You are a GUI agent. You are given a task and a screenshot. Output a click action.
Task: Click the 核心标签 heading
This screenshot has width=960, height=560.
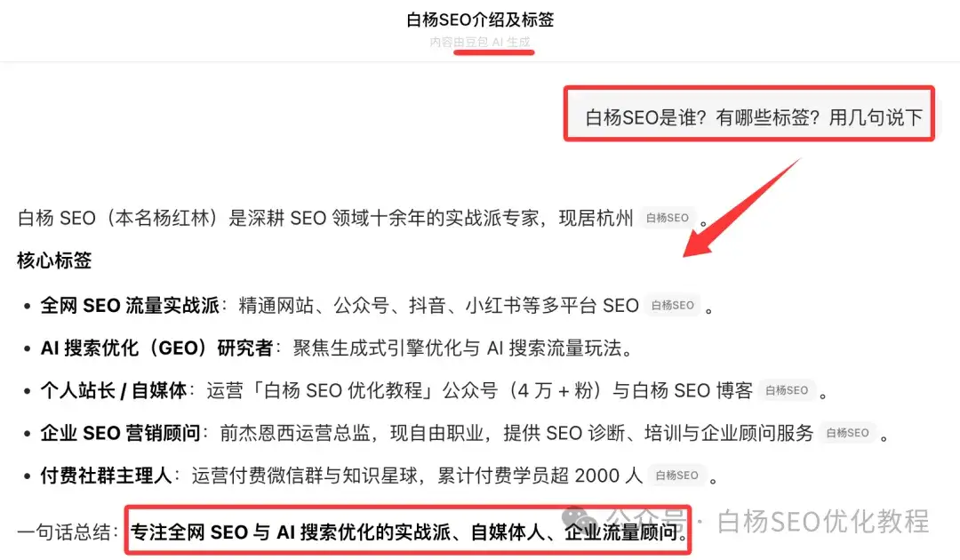[x=54, y=260]
